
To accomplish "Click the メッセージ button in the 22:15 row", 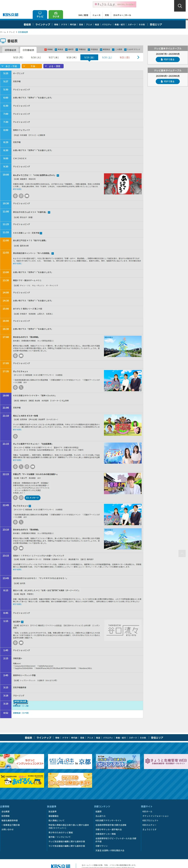I will click(x=33, y=497).
